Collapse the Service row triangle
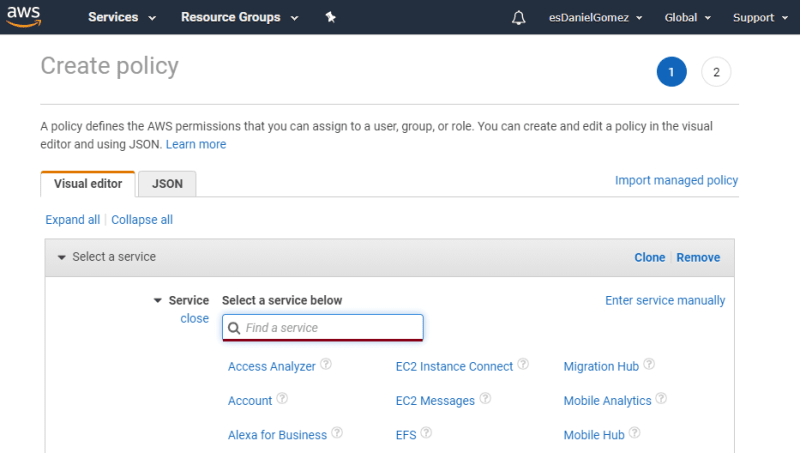800x453 pixels. click(158, 300)
